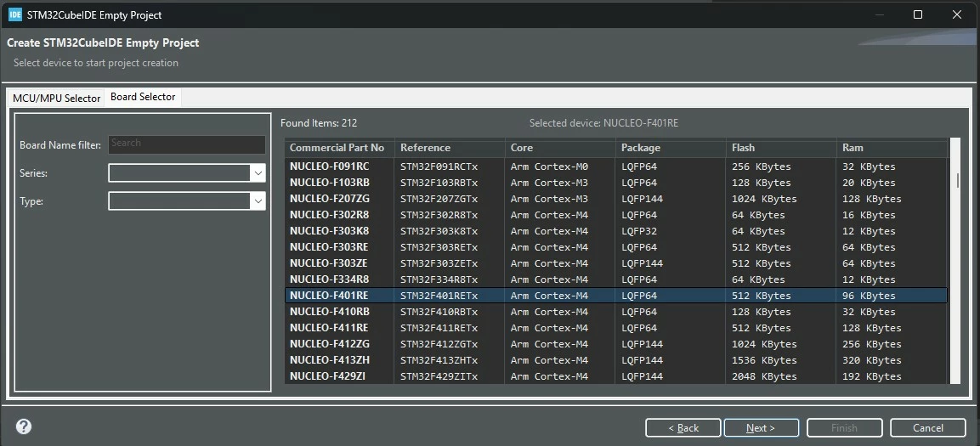Image resolution: width=980 pixels, height=446 pixels.
Task: Click reference cell STM32F401RETx
Action: pos(439,296)
